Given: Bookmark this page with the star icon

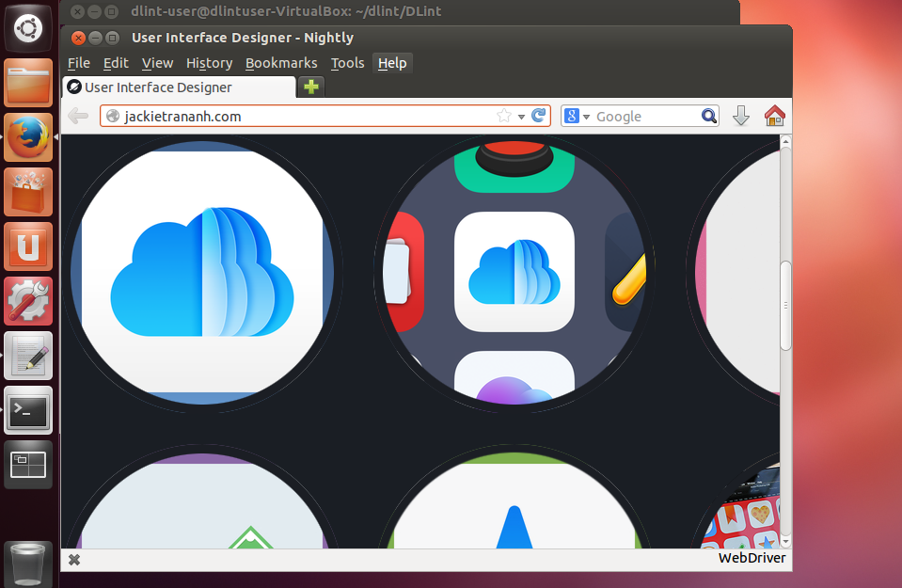Looking at the screenshot, I should point(504,117).
